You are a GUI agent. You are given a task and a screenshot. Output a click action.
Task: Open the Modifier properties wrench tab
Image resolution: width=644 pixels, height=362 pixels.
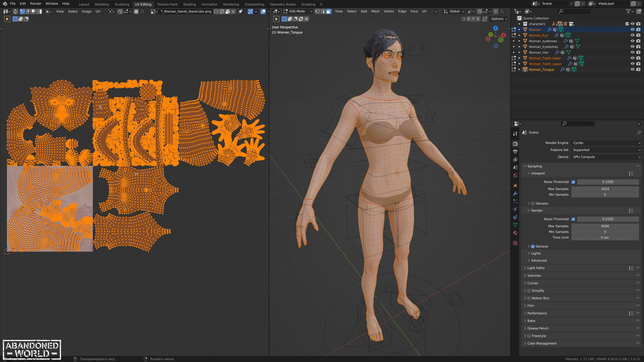[x=515, y=194]
